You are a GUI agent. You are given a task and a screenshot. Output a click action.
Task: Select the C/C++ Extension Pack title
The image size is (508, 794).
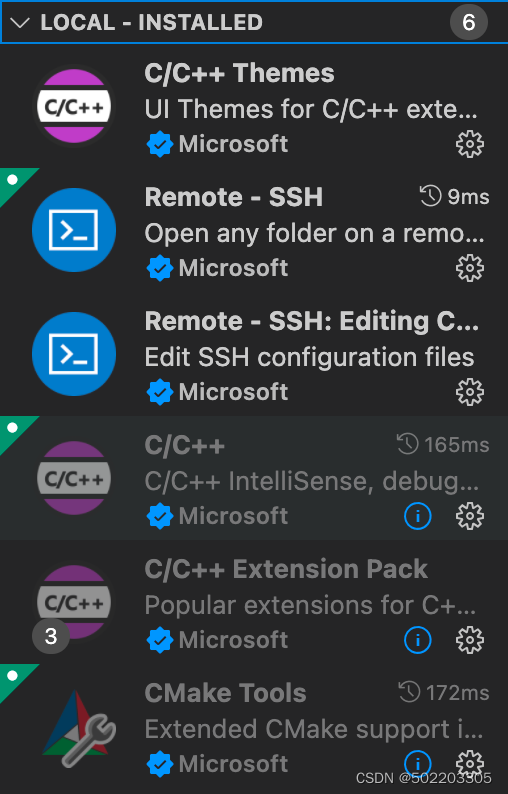[x=286, y=569]
